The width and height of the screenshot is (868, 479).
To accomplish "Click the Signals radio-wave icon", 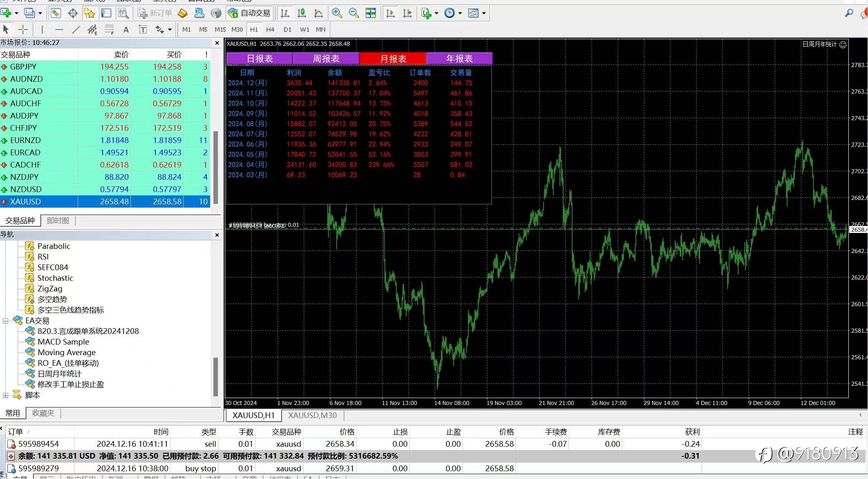I will click(216, 13).
